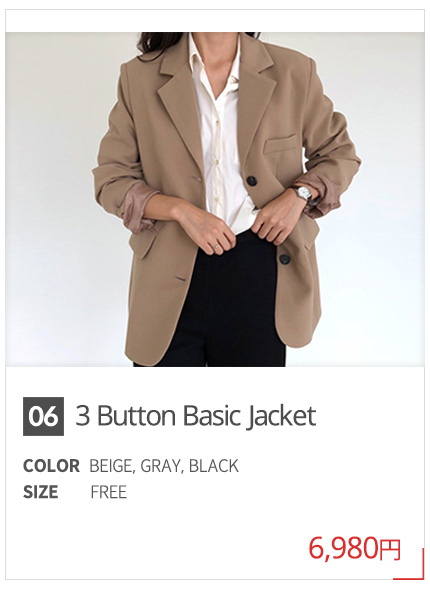Click the yen symbol after the price
Screen dimensions: 430x600
click(390, 550)
